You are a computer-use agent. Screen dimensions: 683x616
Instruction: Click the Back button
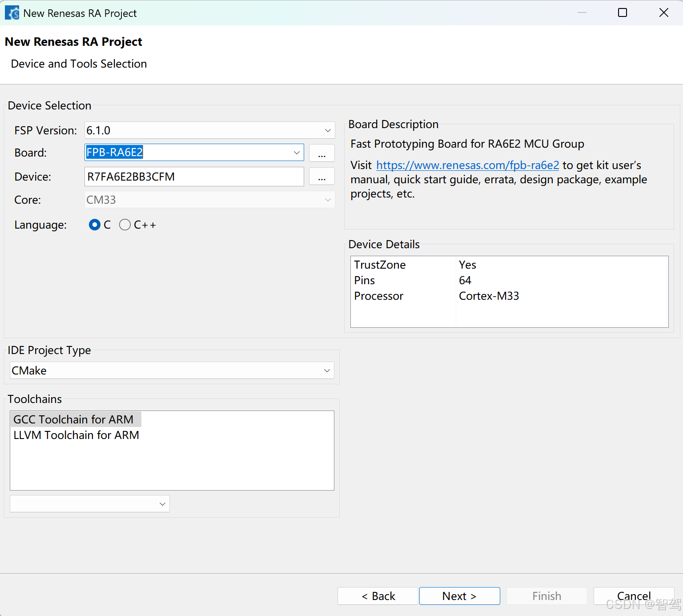378,596
